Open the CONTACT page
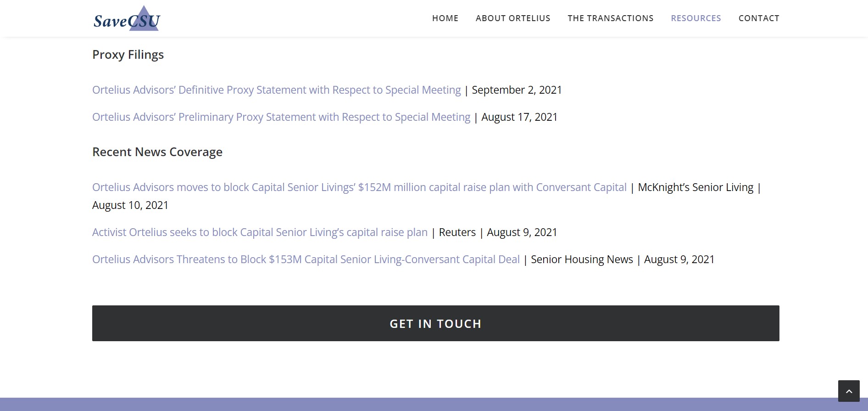Image resolution: width=868 pixels, height=411 pixels. pos(759,18)
